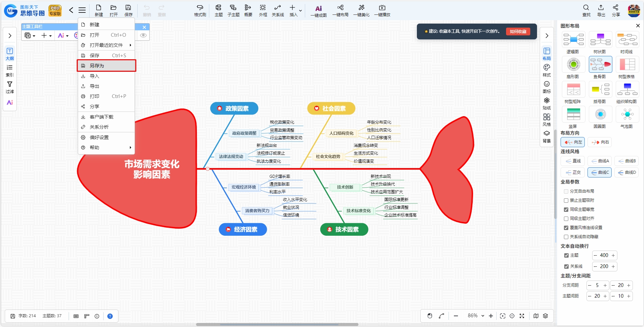This screenshot has width=644, height=327.
Task: Expand the 帮助 submenu arrow
Action: point(130,148)
